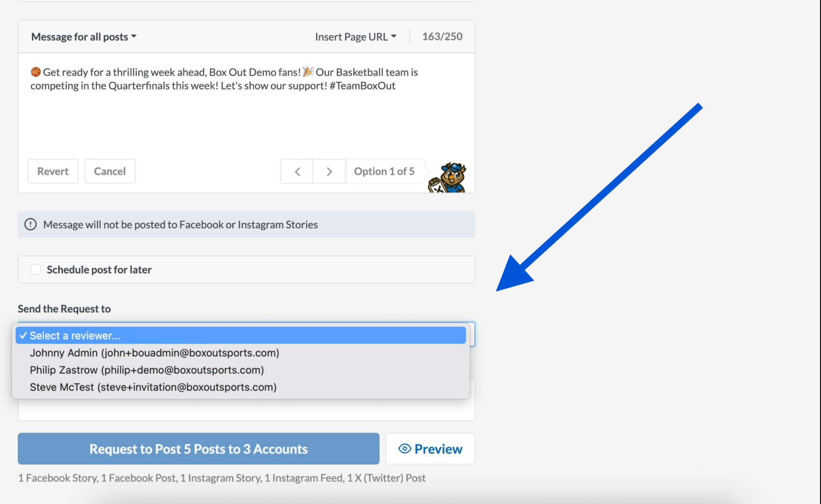
Task: Open the Message for all posts dropdown
Action: (x=83, y=37)
